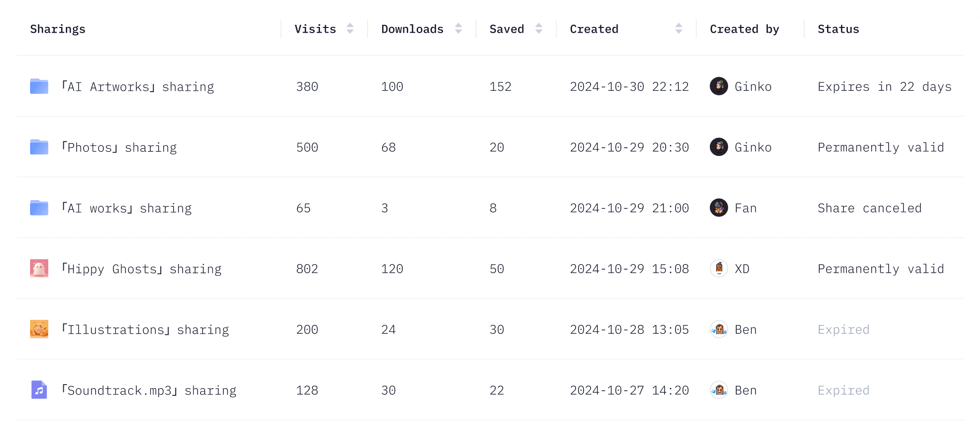Screen dimensions: 980x439
Task: Click the folder icon beside Photos sharing
Action: [x=39, y=147]
